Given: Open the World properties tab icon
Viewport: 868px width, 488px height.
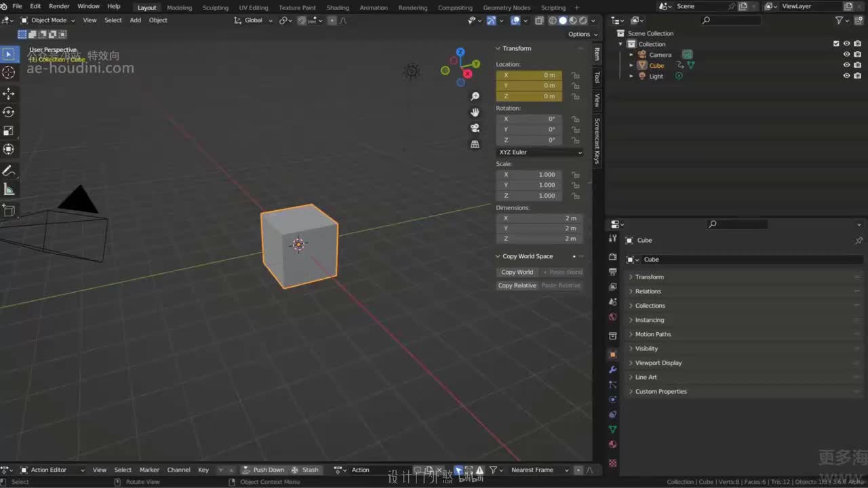Looking at the screenshot, I should click(x=613, y=317).
